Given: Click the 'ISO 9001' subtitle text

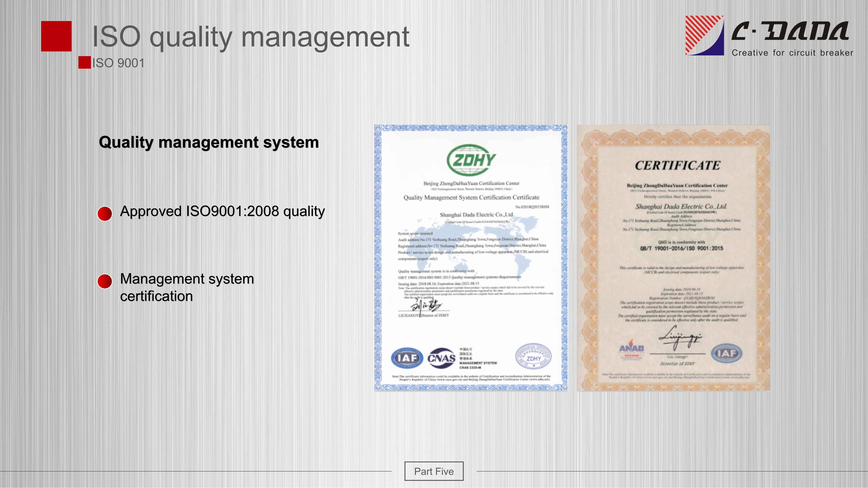Looking at the screenshot, I should (118, 63).
